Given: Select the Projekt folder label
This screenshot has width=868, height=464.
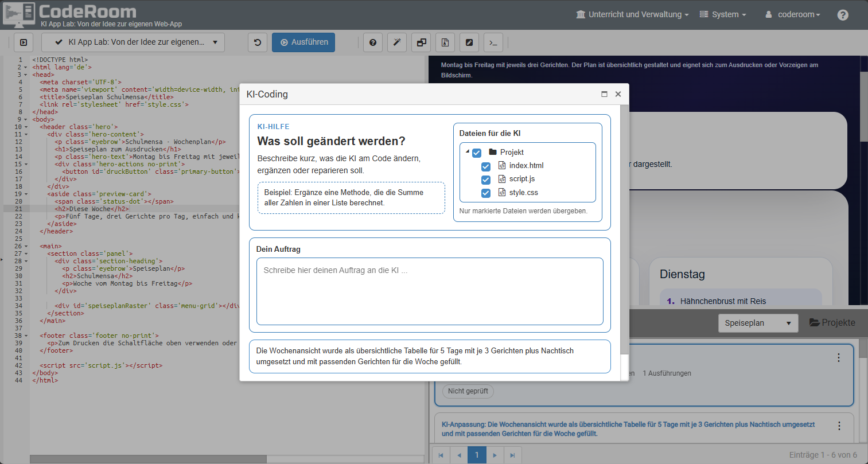Looking at the screenshot, I should pos(512,152).
